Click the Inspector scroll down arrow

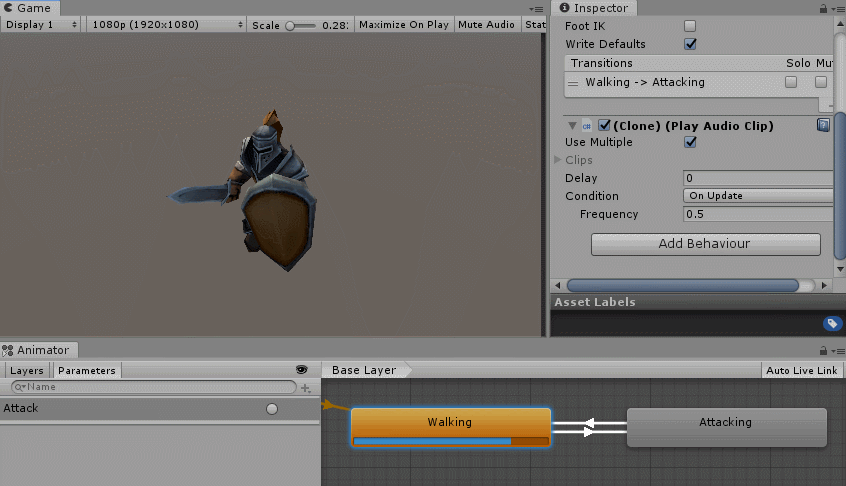(x=840, y=269)
